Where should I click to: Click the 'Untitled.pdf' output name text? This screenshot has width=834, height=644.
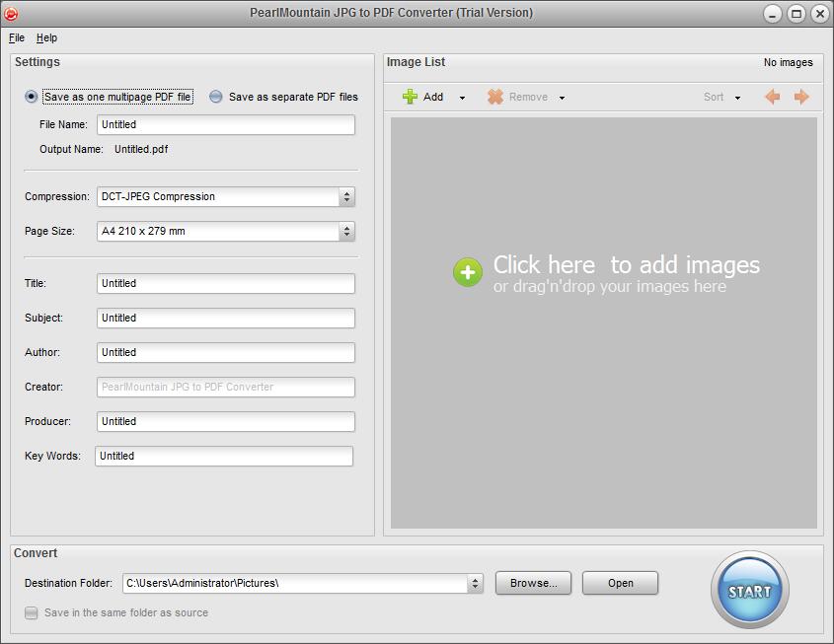coord(141,149)
